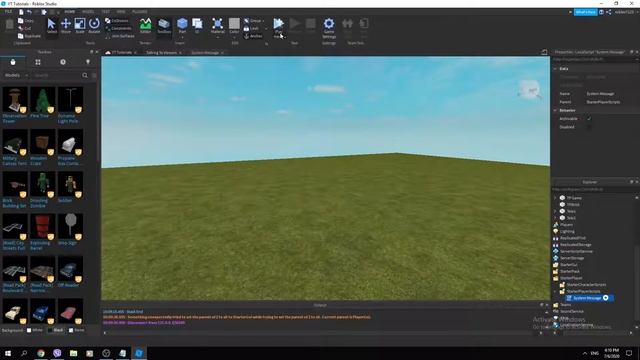Click the Toolbox search magnifier icon
This screenshot has height=360, width=640.
pos(85,75)
